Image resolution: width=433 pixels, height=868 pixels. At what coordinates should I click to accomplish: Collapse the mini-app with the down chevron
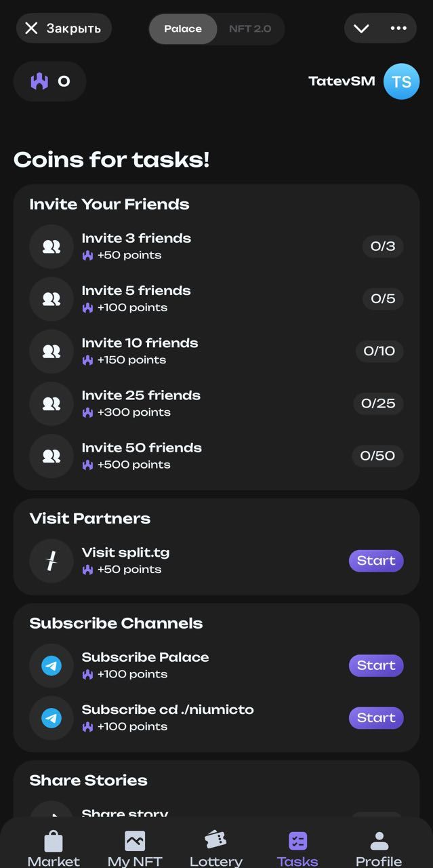click(361, 28)
